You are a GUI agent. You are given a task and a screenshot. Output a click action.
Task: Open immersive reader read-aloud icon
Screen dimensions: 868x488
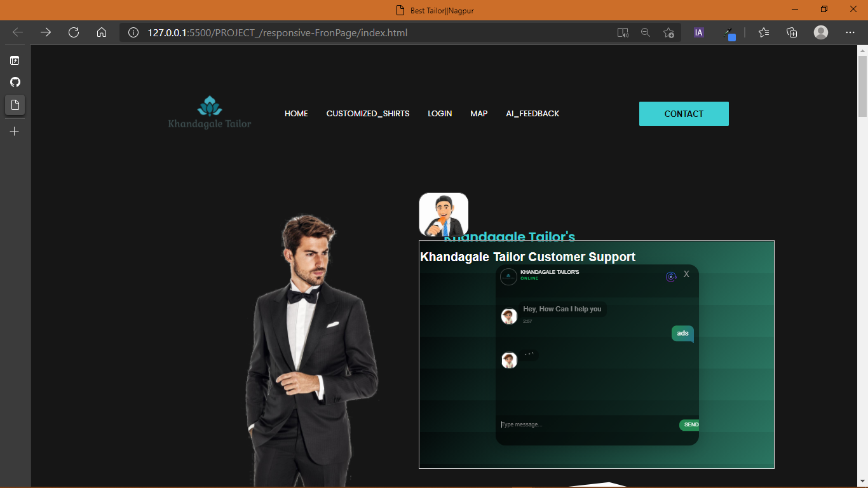point(623,32)
